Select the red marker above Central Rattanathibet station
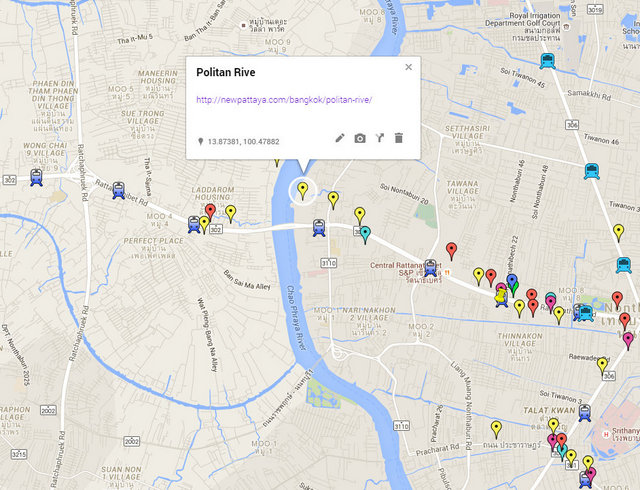This screenshot has height=490, width=640. [451, 251]
